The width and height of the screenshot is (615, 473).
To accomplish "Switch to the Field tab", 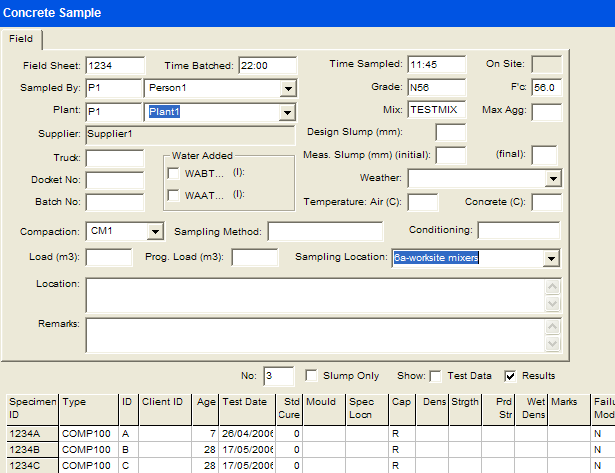I will (x=21, y=39).
